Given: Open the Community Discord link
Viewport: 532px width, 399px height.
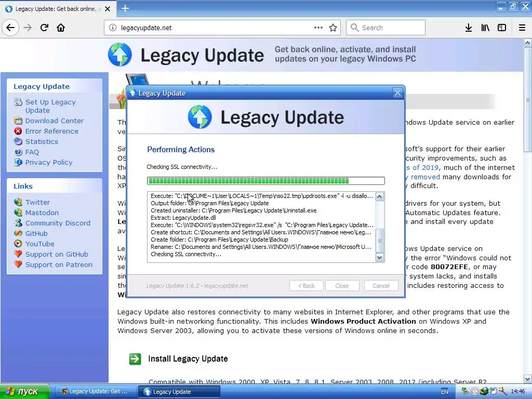Looking at the screenshot, I should coord(58,223).
